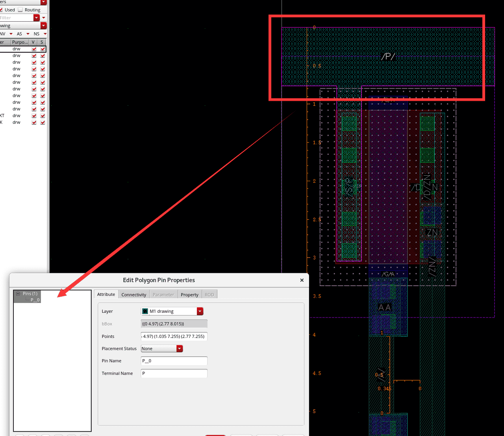Toggle selectable checkbox in the KT row

[43, 116]
